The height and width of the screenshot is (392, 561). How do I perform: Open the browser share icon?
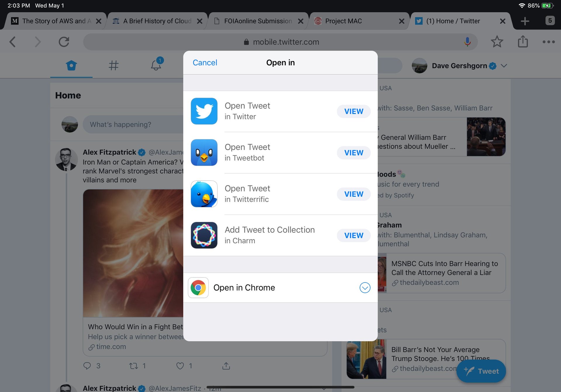click(x=523, y=42)
